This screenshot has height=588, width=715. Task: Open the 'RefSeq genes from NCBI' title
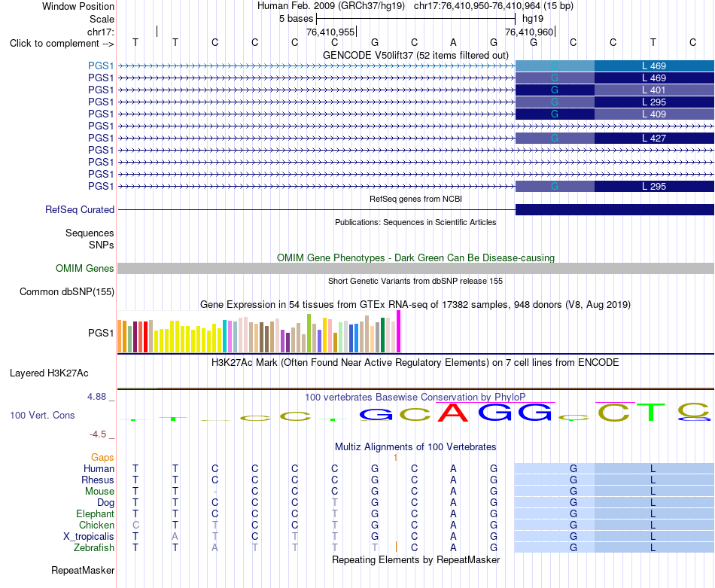point(415,199)
